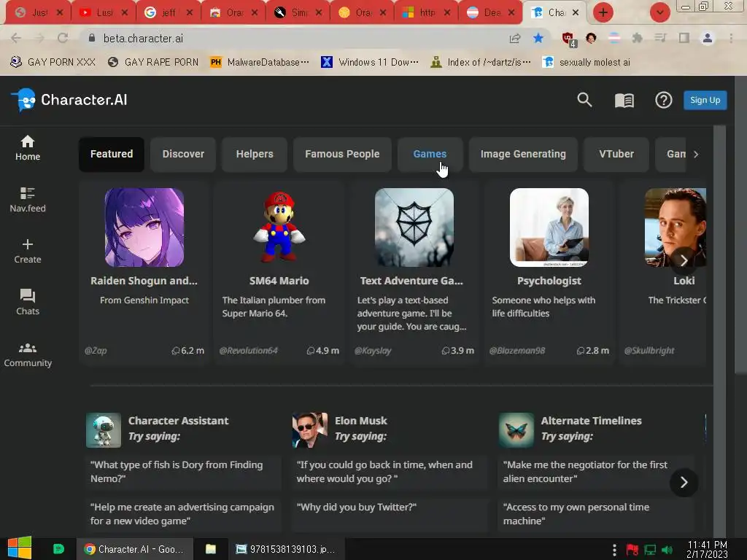This screenshot has height=560, width=747.
Task: Open the Psychologist character thumbnail
Action: point(549,227)
